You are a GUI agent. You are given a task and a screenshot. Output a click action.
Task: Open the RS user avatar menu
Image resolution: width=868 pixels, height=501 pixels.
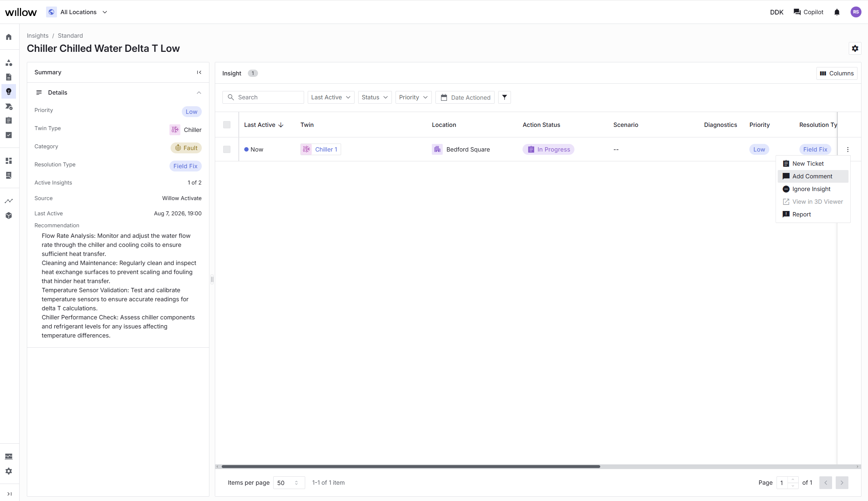856,12
